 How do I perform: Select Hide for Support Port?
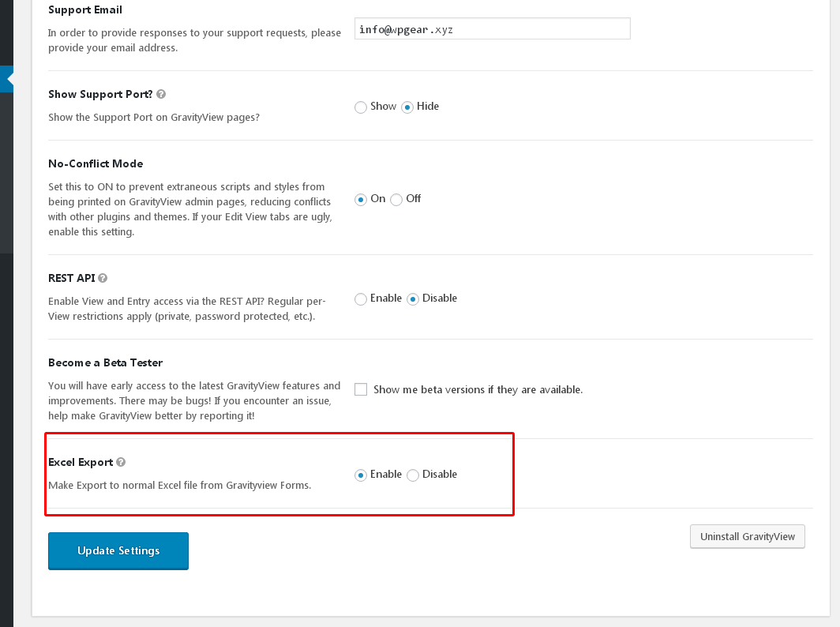point(407,107)
